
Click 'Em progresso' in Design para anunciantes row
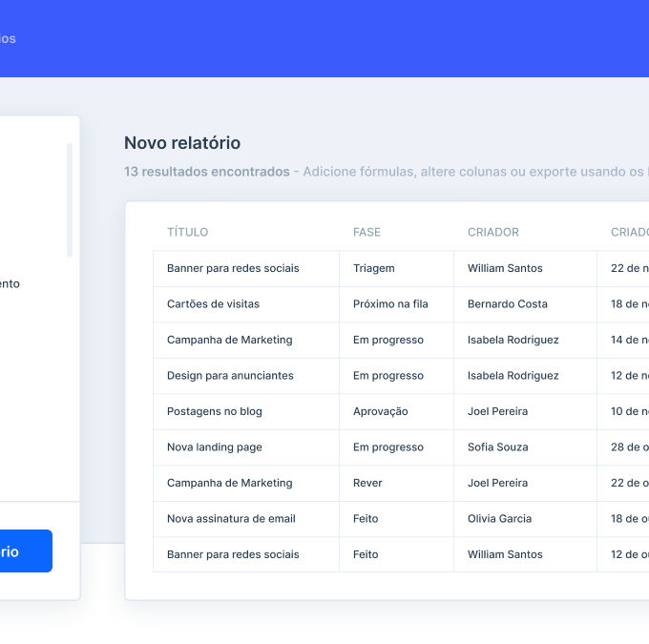396,376
